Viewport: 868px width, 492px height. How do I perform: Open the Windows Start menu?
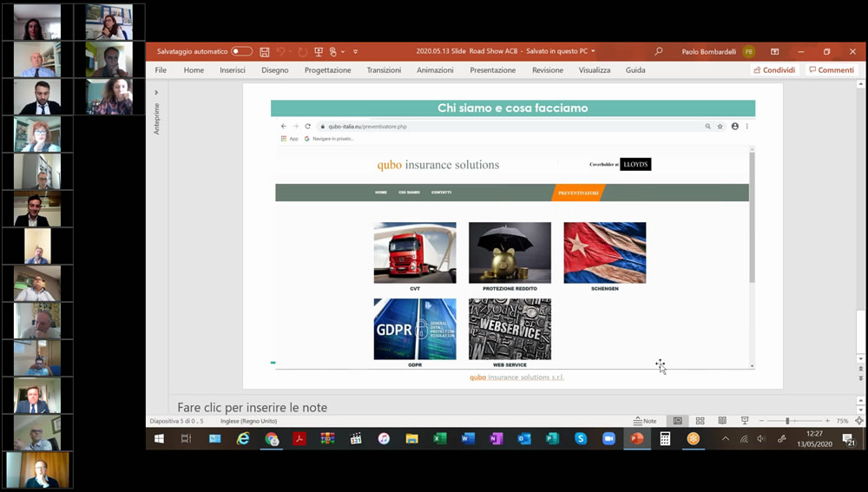point(159,439)
